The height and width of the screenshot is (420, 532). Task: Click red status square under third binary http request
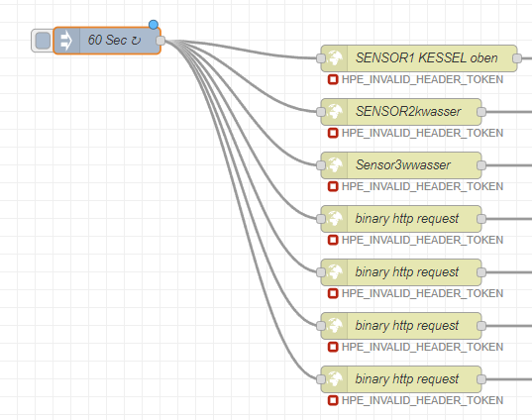tap(333, 347)
